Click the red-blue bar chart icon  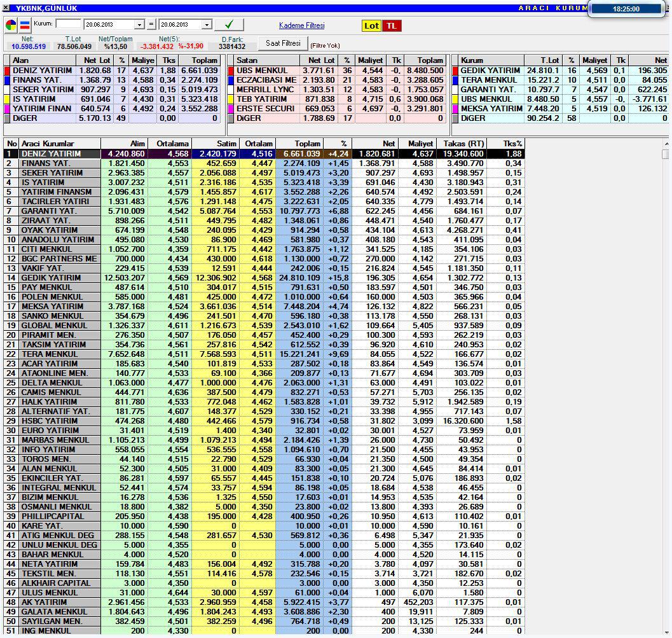25,25
